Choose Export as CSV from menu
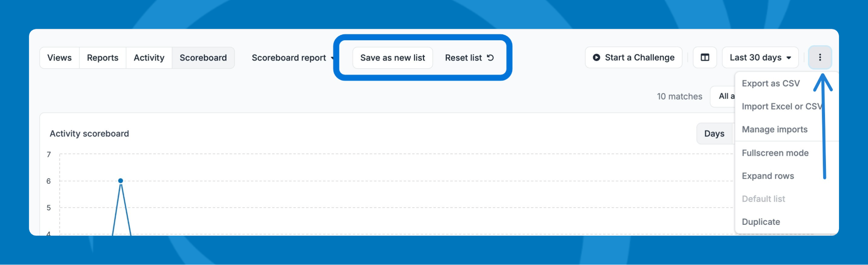Screen dimensions: 868x265 pos(771,84)
